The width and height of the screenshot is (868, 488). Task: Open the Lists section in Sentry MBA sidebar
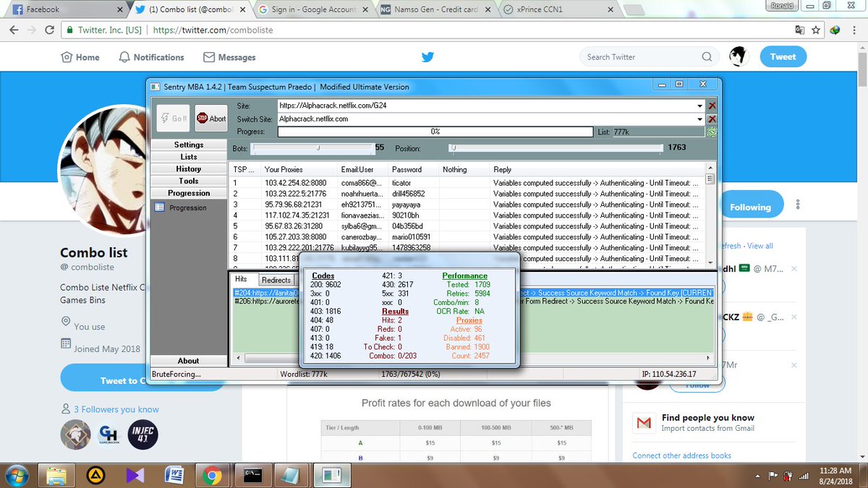click(189, 157)
